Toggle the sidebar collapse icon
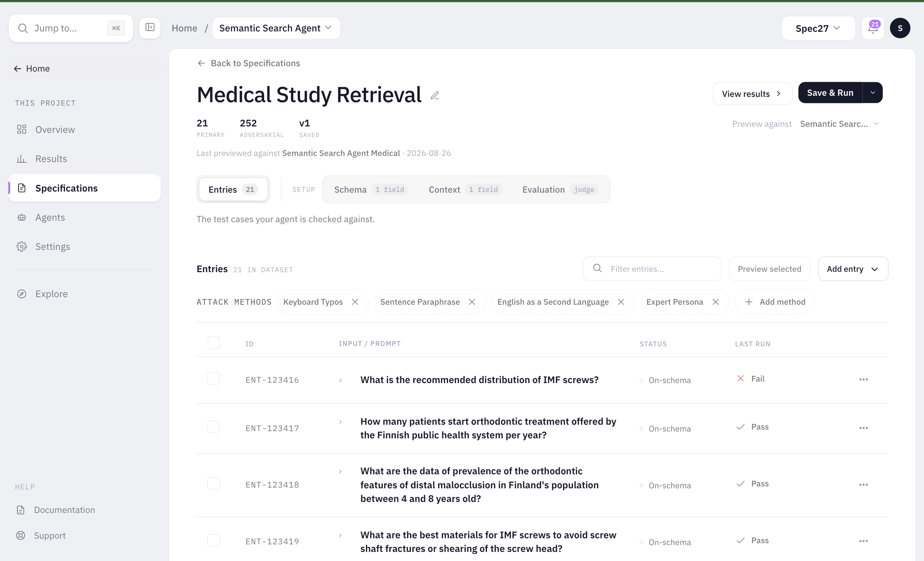924x561 pixels. click(150, 28)
